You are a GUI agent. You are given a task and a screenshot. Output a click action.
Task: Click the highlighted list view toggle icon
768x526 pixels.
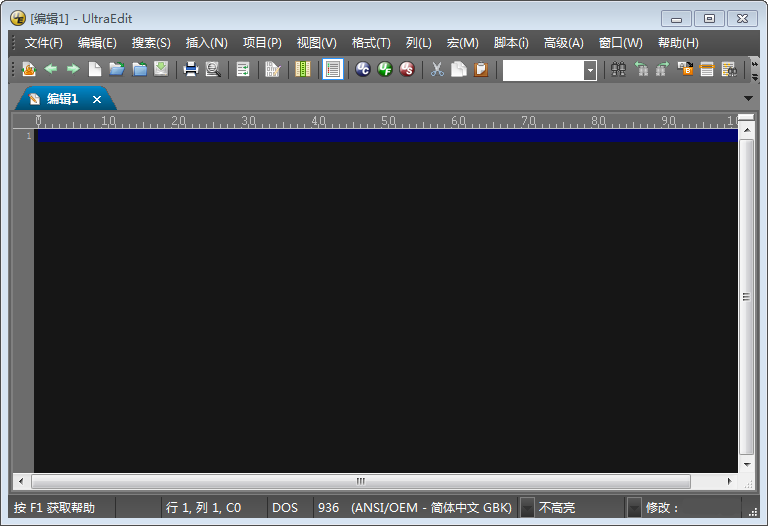(x=333, y=69)
